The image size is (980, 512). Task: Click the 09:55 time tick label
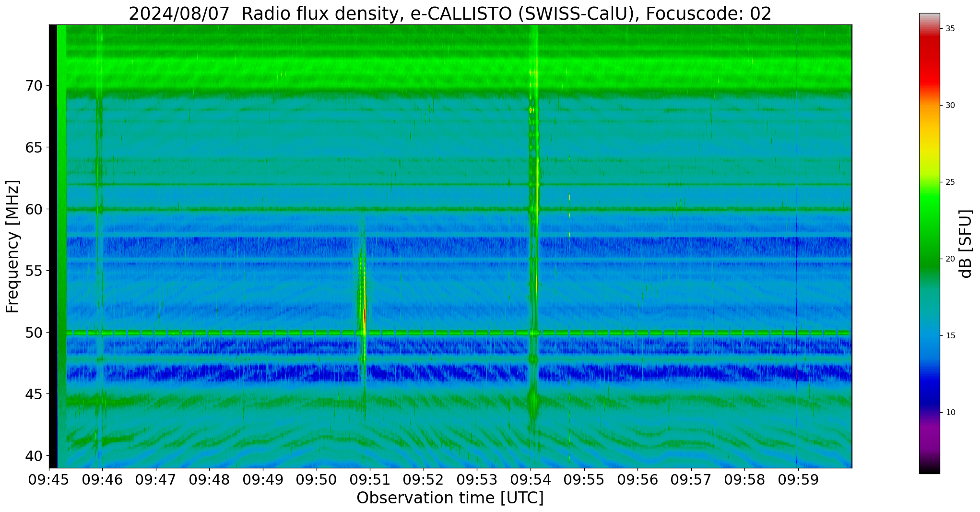[x=584, y=480]
